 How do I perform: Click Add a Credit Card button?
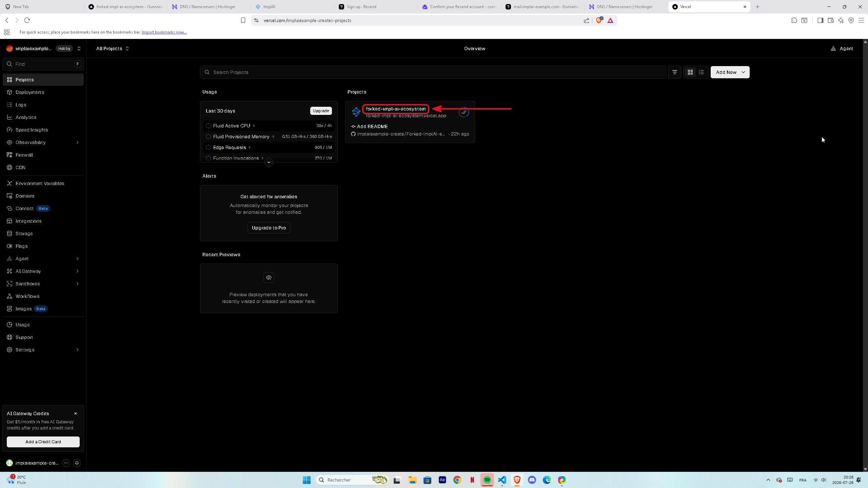coord(43,442)
